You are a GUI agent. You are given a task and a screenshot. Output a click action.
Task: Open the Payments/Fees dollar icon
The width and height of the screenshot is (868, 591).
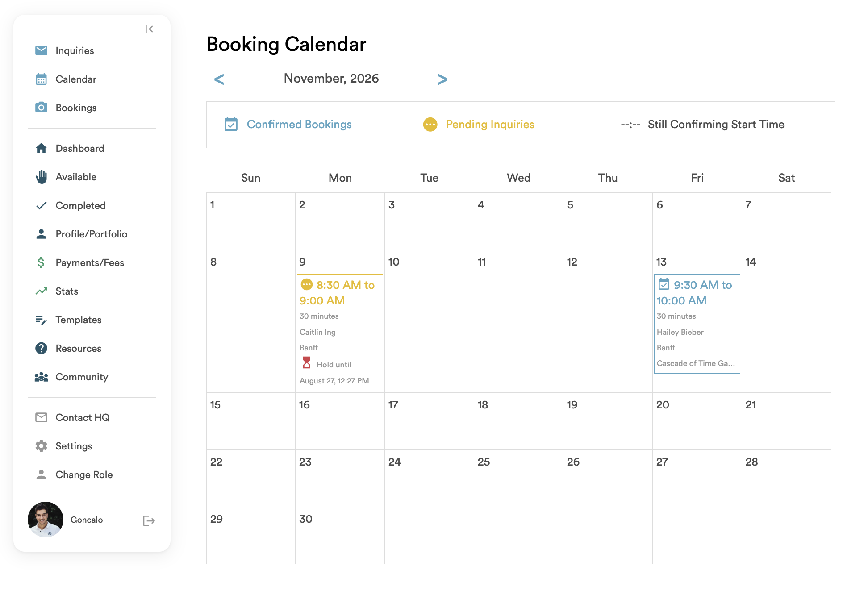pyautogui.click(x=41, y=262)
